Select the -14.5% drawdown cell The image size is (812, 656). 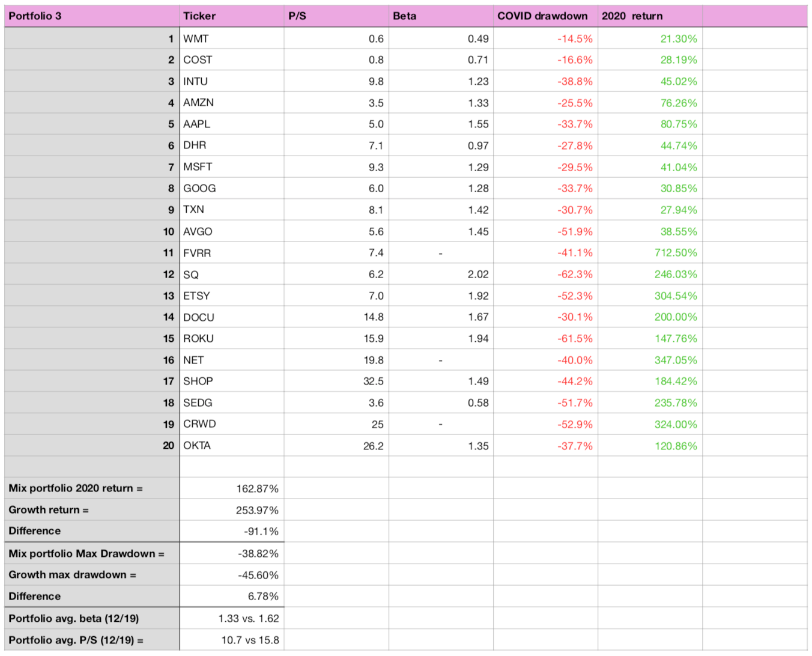coord(545,38)
